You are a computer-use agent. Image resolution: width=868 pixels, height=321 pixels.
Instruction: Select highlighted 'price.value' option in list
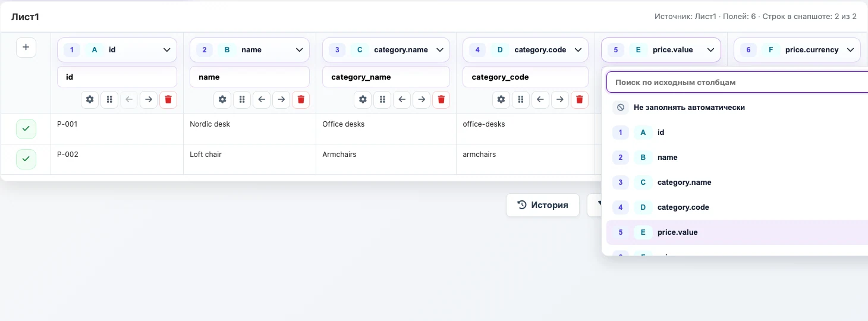[737, 232]
